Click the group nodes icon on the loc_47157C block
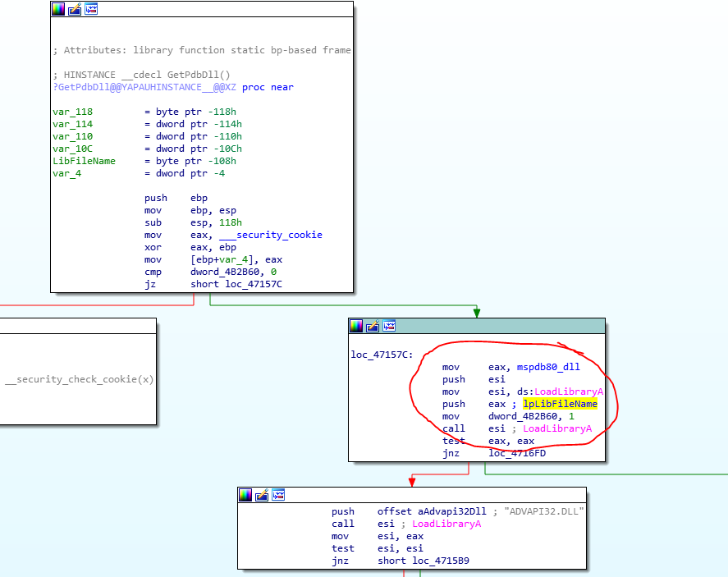 389,325
